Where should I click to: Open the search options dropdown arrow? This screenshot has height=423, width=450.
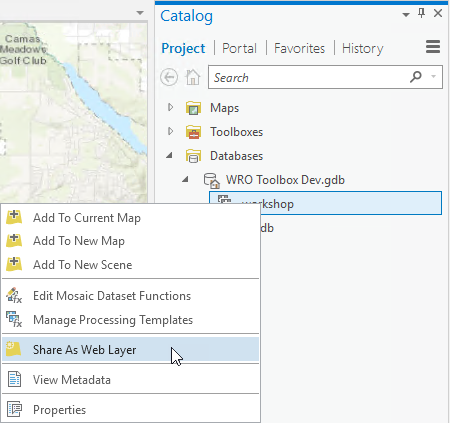click(x=433, y=77)
